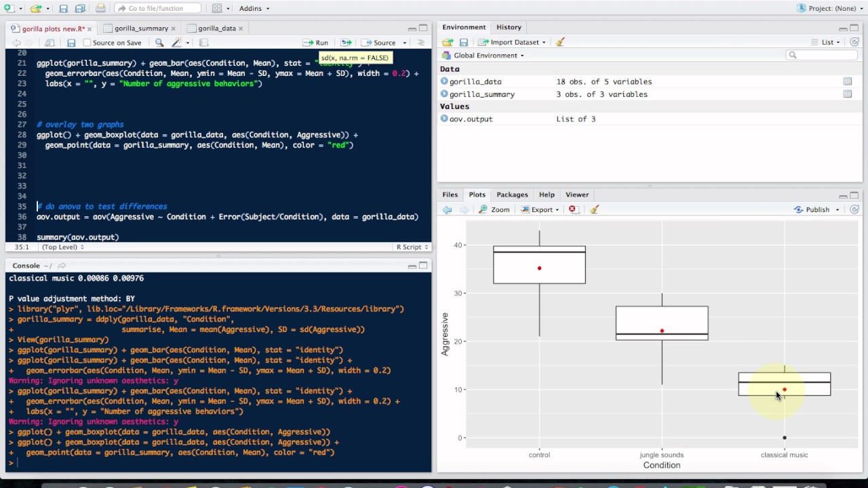Open the List view dropdown

coord(825,42)
